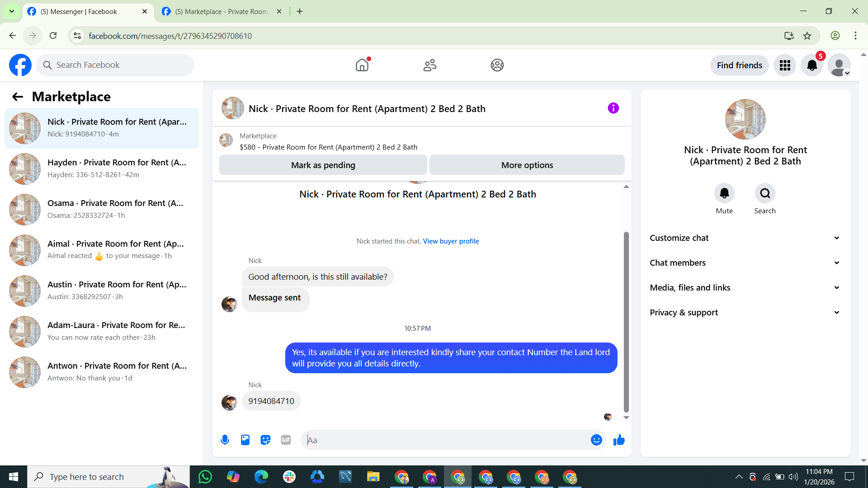Image resolution: width=868 pixels, height=488 pixels.
Task: Open the notifications bell with 5 badge
Action: tap(812, 66)
